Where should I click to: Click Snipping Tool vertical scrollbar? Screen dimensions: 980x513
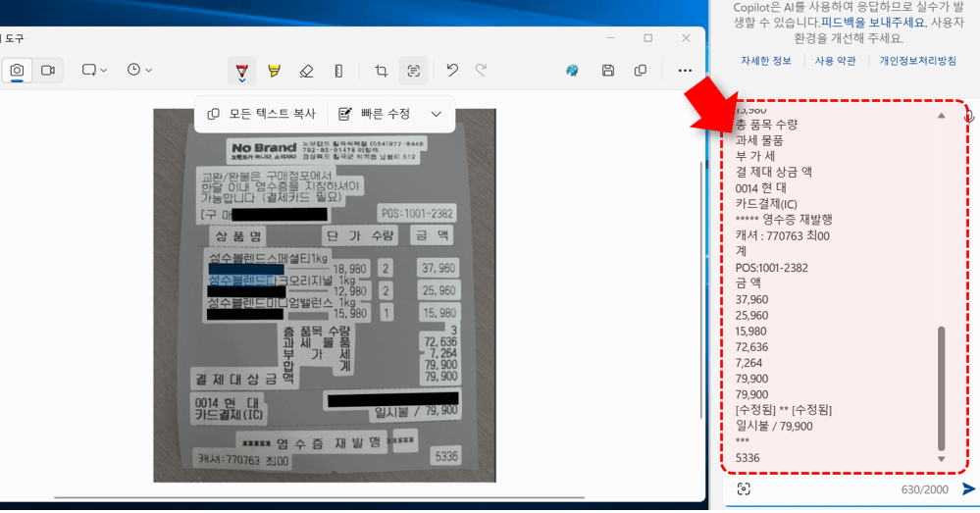(x=700, y=288)
